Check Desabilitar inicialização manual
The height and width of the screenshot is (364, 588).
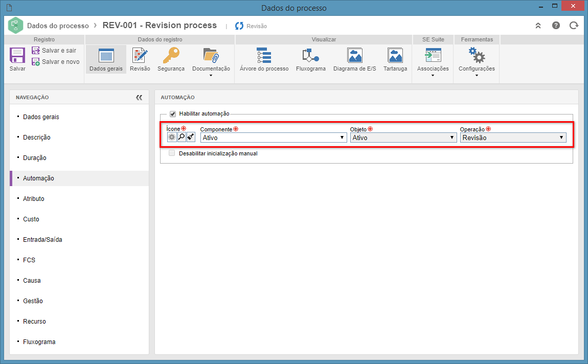coord(172,153)
